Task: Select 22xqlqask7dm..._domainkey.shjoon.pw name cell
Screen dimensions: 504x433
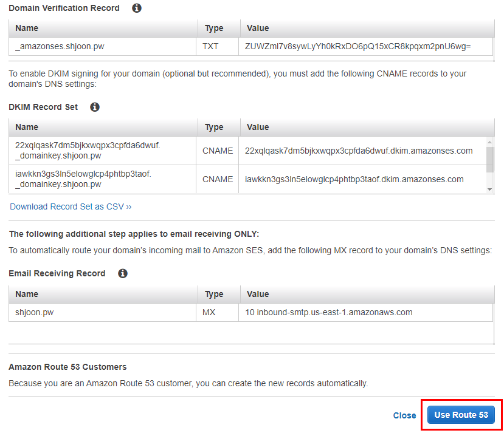Action: [x=102, y=151]
